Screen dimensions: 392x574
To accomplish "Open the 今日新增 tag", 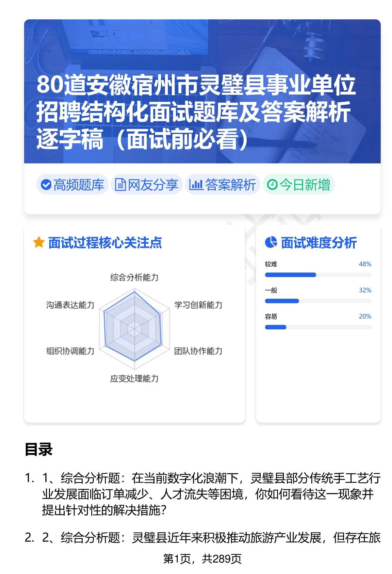I will (x=299, y=185).
